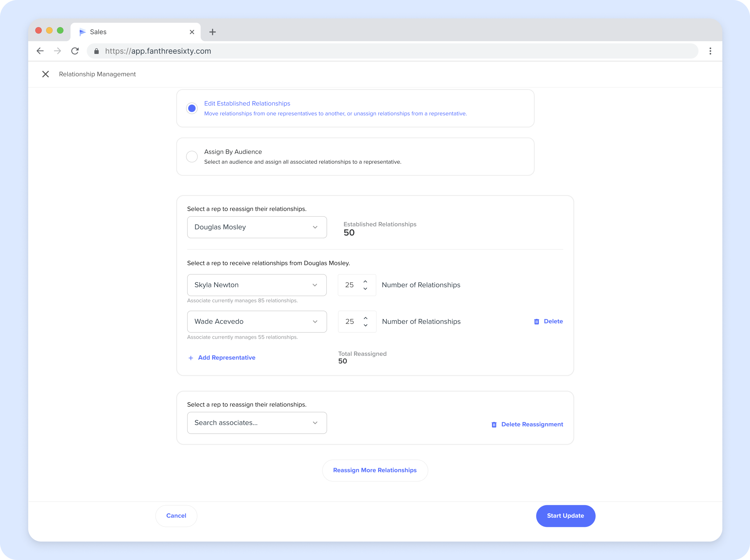Viewport: 750px width, 560px height.
Task: Click the address bar URL field
Action: tap(392, 51)
